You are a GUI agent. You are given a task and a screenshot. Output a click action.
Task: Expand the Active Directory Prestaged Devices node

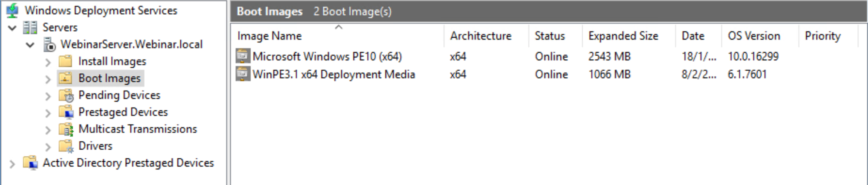tap(12, 164)
